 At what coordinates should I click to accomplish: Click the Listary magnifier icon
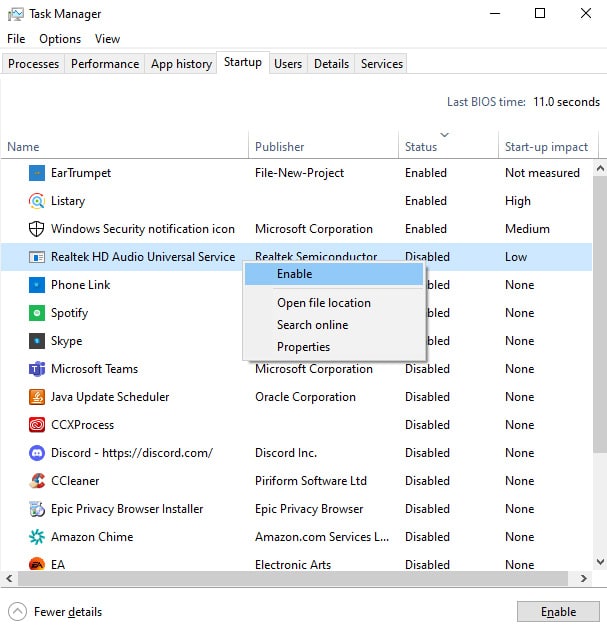pos(37,201)
